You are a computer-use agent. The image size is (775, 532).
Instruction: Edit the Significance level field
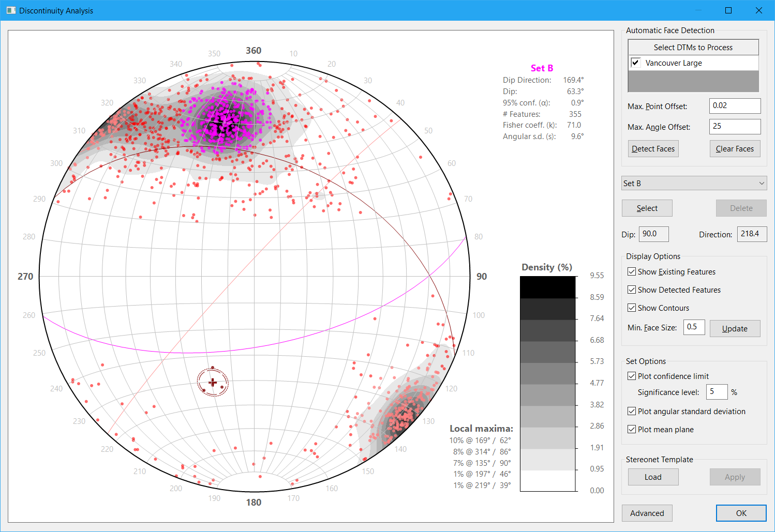(717, 391)
